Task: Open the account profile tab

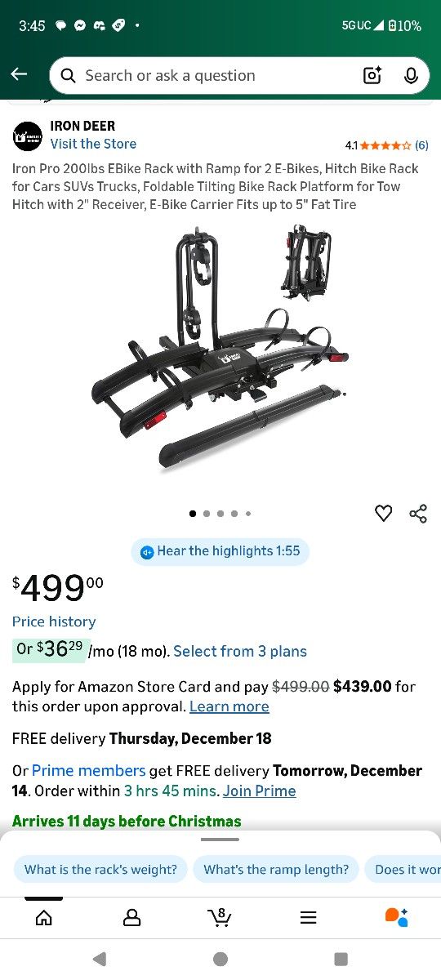Action: [x=131, y=917]
